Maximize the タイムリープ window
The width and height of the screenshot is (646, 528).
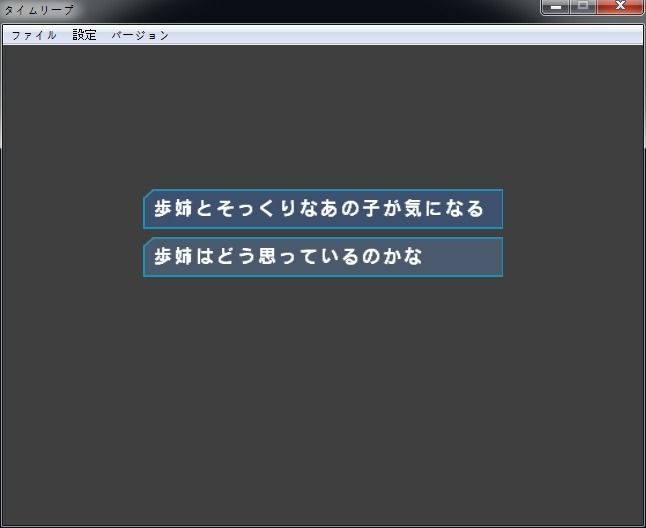583,7
